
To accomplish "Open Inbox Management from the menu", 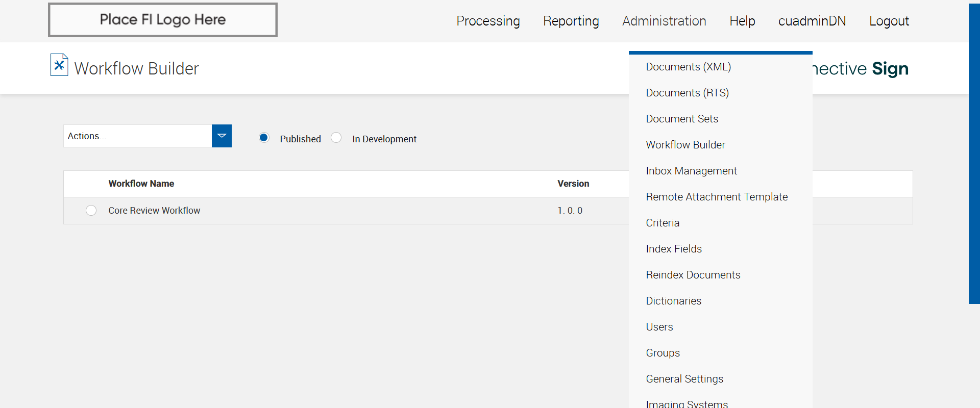I will click(x=691, y=171).
